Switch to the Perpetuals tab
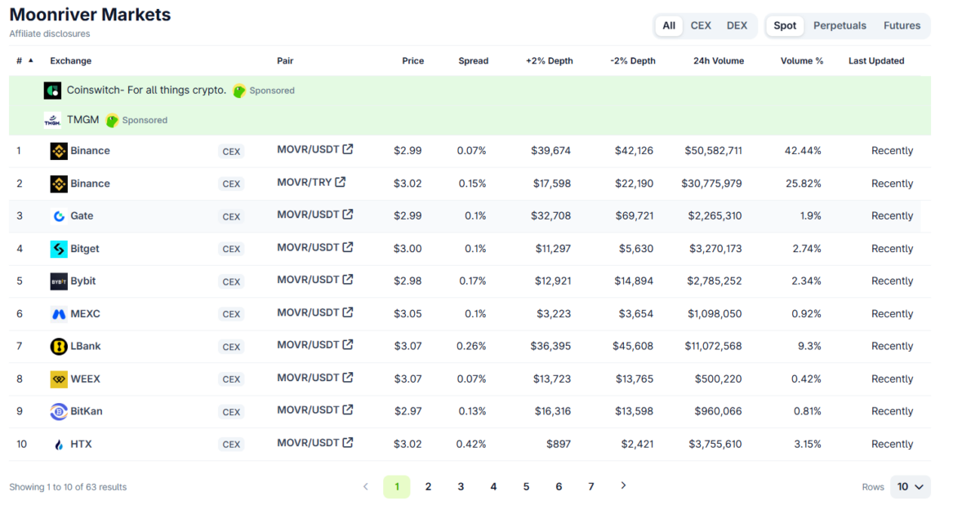The width and height of the screenshot is (980, 514). [x=840, y=25]
